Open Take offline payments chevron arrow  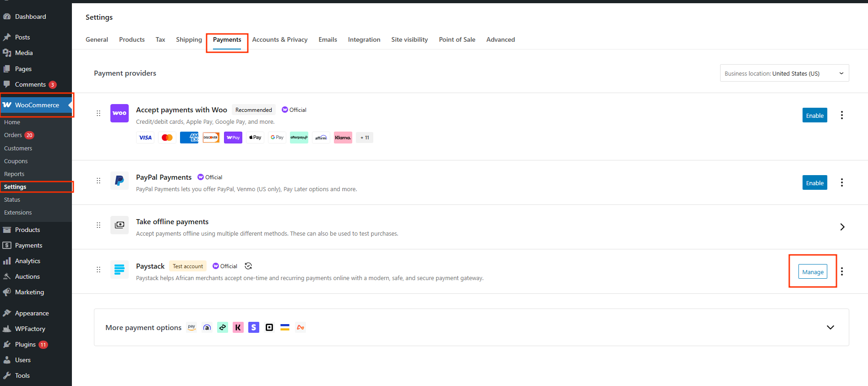click(x=842, y=227)
